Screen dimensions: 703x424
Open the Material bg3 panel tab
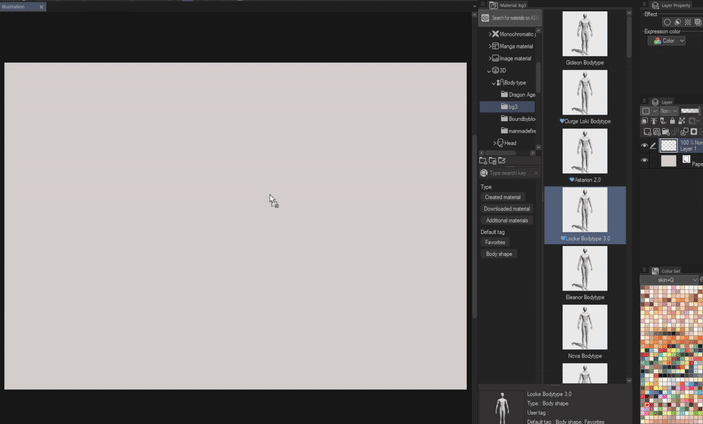click(508, 5)
